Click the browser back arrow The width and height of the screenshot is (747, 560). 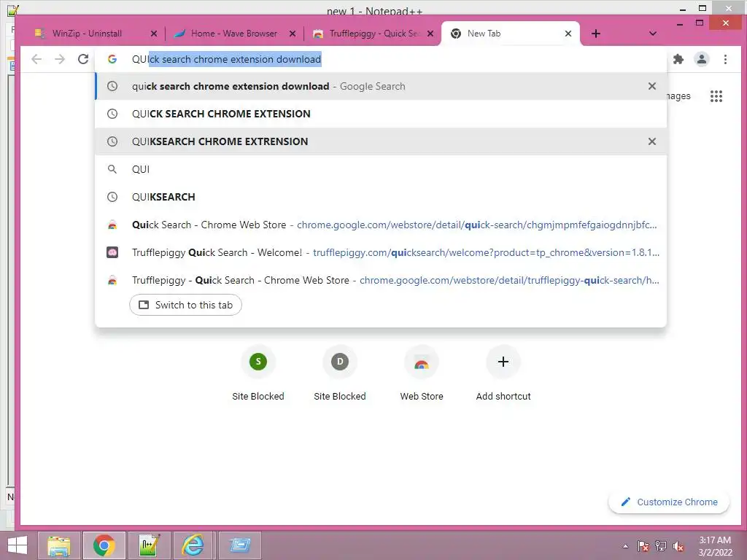(36, 59)
